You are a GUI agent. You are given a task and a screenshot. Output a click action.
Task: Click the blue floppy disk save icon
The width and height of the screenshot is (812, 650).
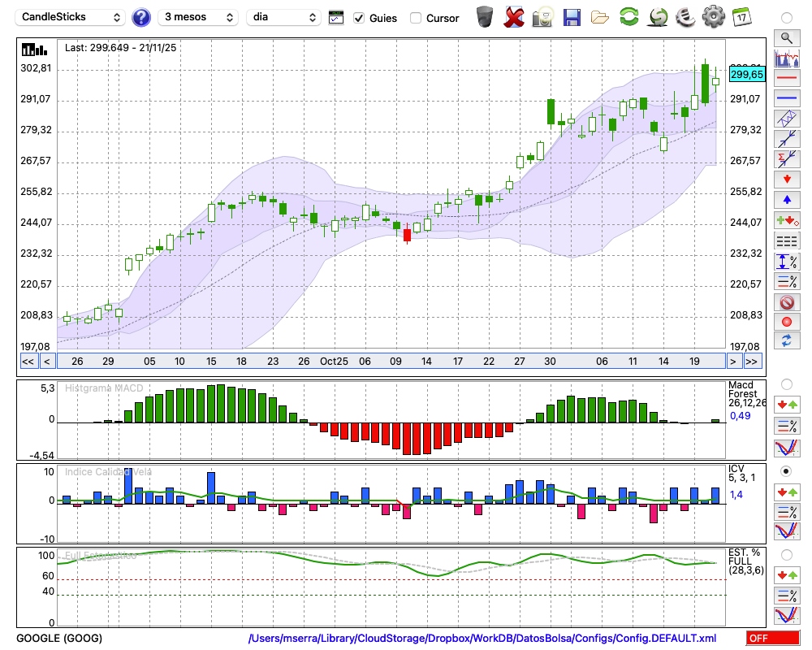(x=572, y=17)
